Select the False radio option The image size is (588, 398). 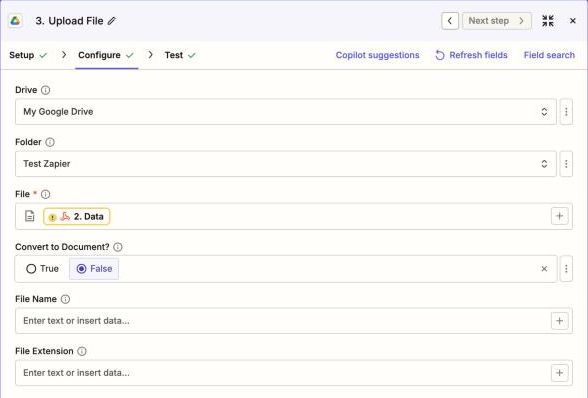tap(94, 269)
